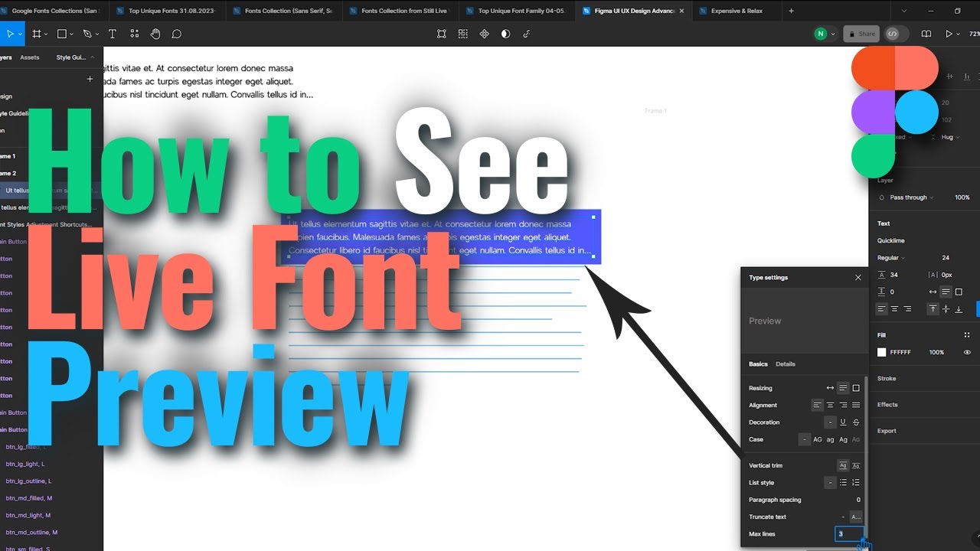The height and width of the screenshot is (551, 980).
Task: Switch to the Details tab in Type settings
Action: point(786,364)
